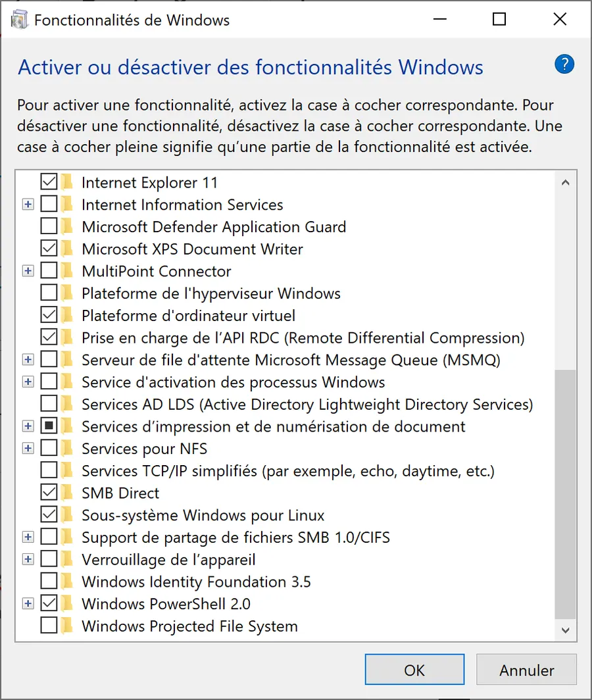592x700 pixels.
Task: Tick the MultiPoint Connector checkbox
Action: click(x=49, y=270)
